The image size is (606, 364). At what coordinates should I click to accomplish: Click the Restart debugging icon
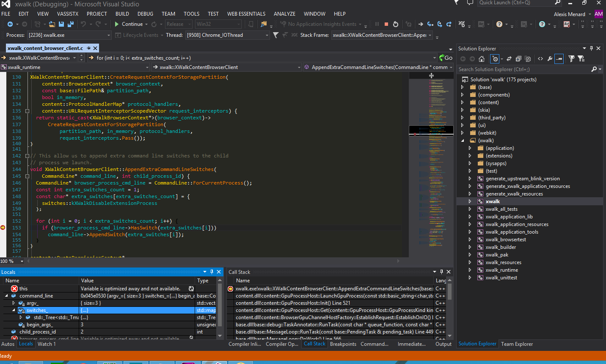click(x=396, y=24)
